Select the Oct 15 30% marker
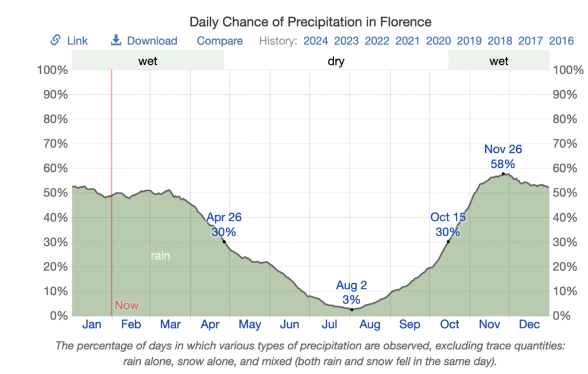 [x=448, y=241]
